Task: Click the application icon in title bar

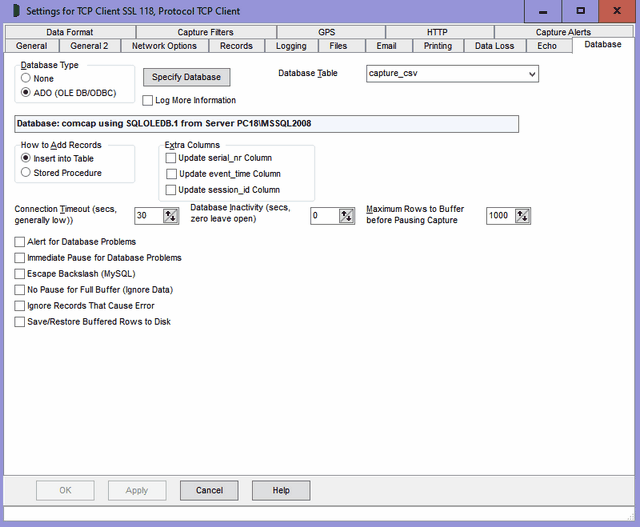Action: (x=16, y=11)
